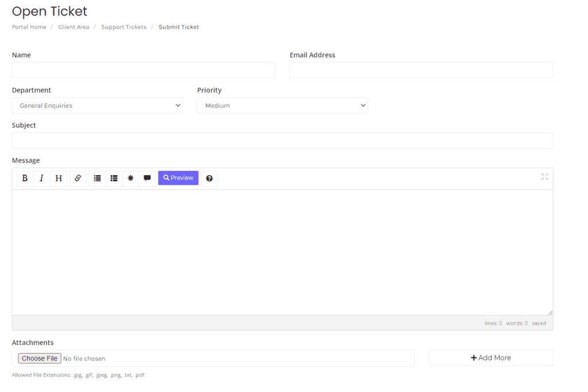Add another attachment with Add More
588x392 pixels.
click(490, 358)
